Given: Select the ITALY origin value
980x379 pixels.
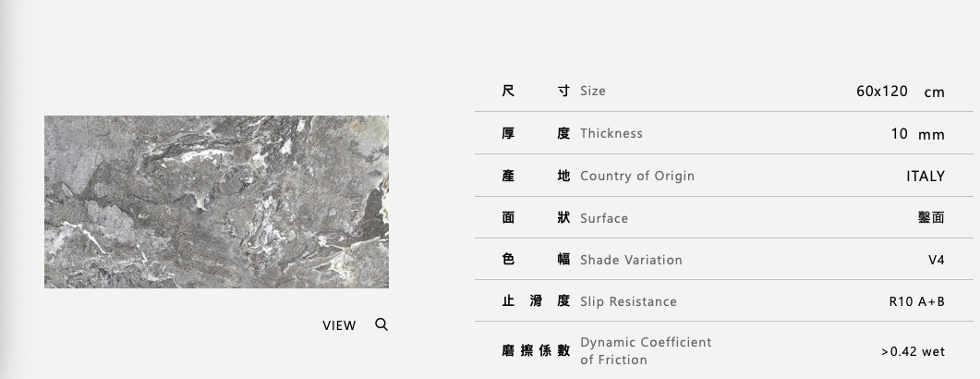Looking at the screenshot, I should click(x=926, y=176).
